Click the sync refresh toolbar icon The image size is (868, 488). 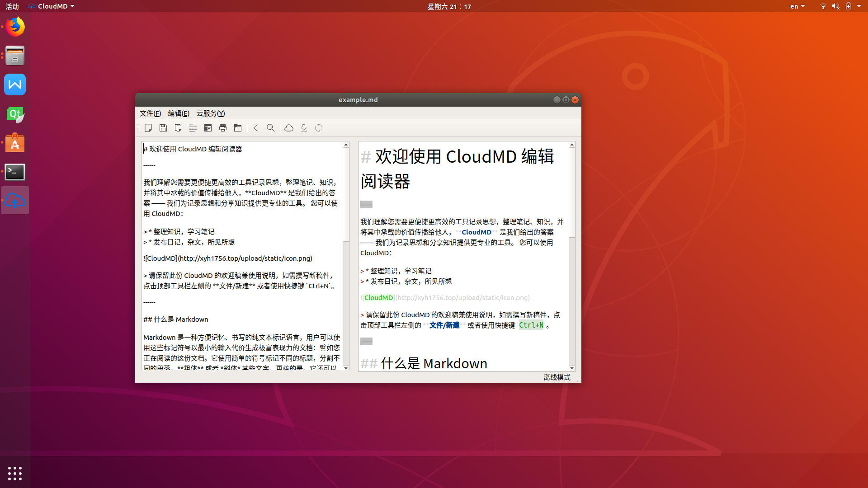tap(319, 128)
